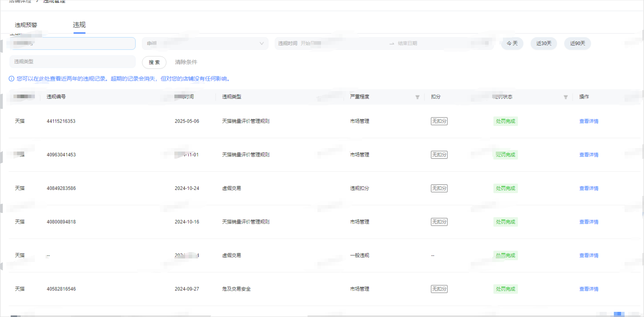Switch to the 违规预警 tab

26,25
